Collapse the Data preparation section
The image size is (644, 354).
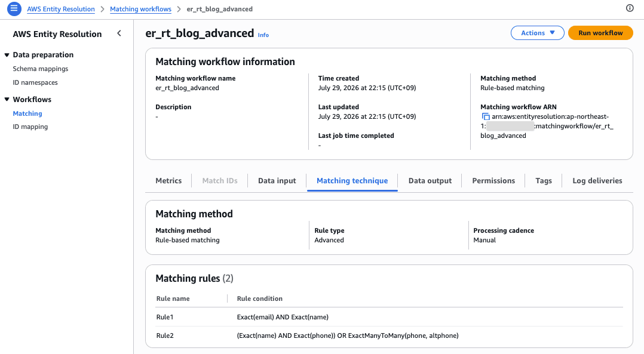pos(7,55)
